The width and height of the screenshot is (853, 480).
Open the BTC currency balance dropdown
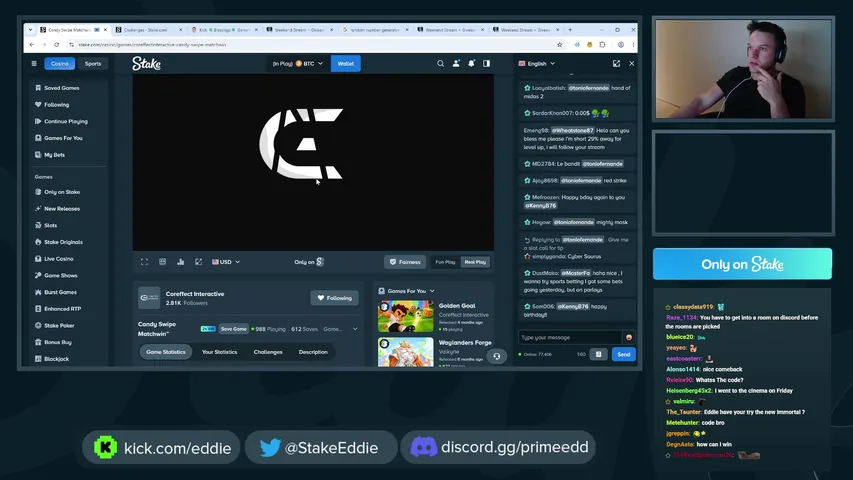(298, 64)
